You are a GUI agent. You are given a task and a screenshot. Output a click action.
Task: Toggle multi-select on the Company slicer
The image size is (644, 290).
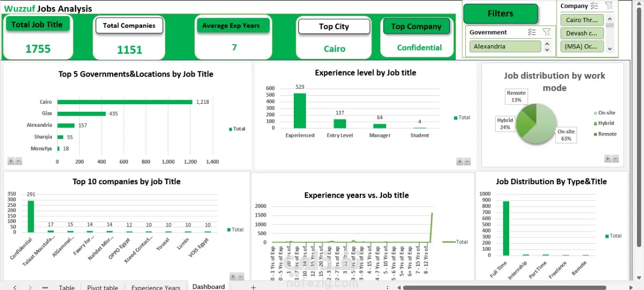(594, 6)
